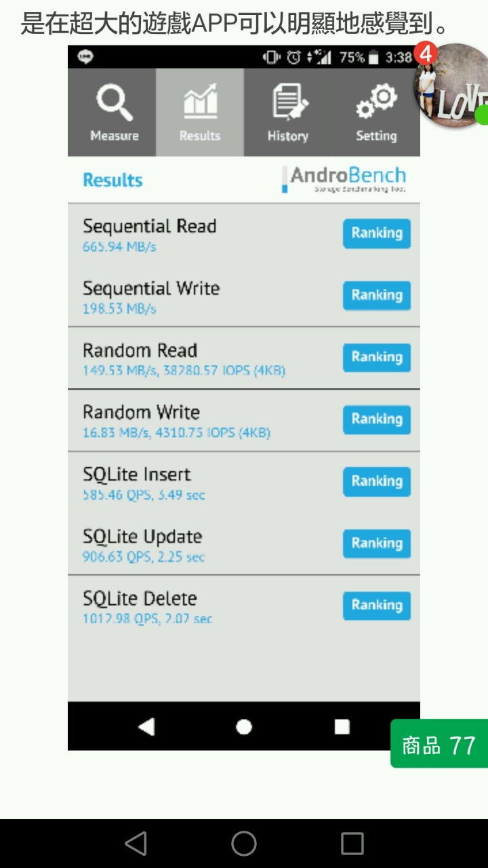Tap the Measure magnifier icon
This screenshot has width=488, height=868.
114,102
